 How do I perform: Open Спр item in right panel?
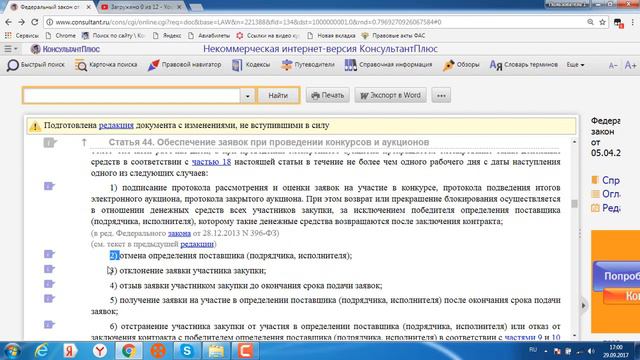pyautogui.click(x=606, y=180)
